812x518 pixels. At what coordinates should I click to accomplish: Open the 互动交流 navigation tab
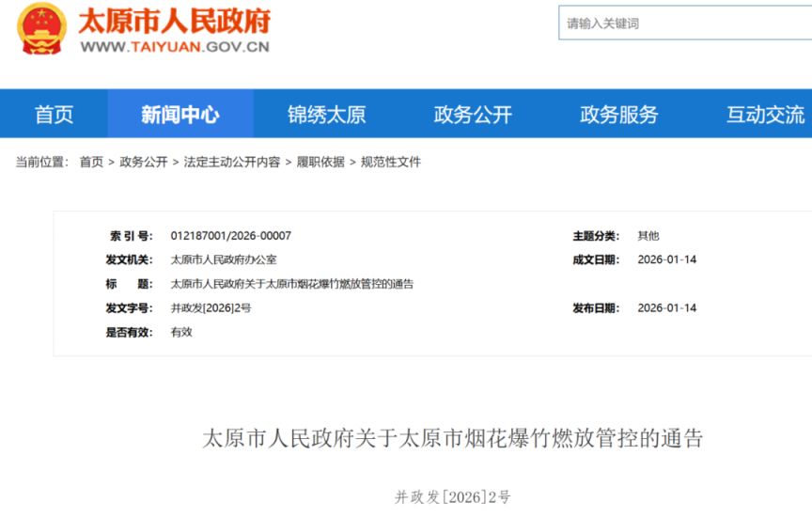(765, 114)
